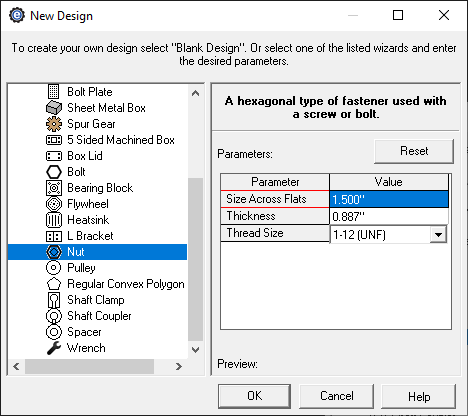
Task: Pick the Heatsink wizard
Action: tap(88, 220)
